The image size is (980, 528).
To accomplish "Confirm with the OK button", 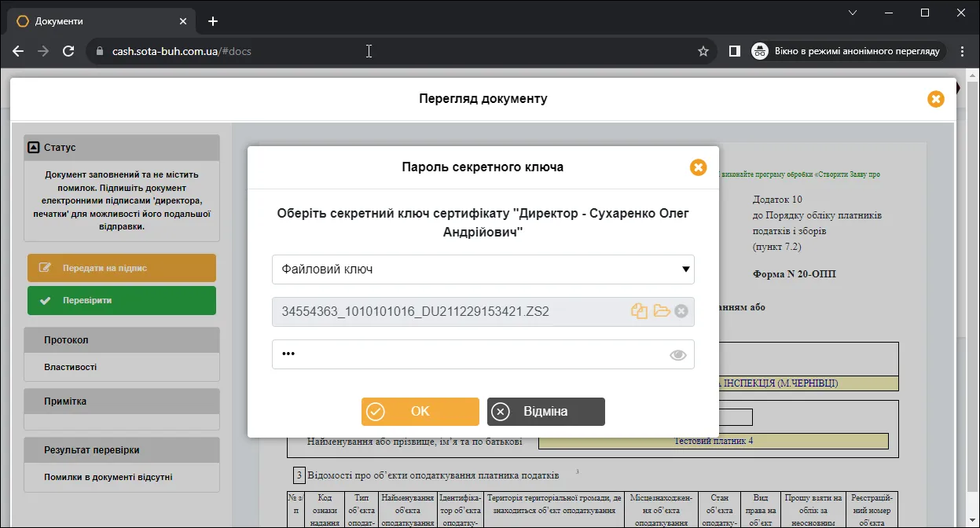I will (420, 412).
